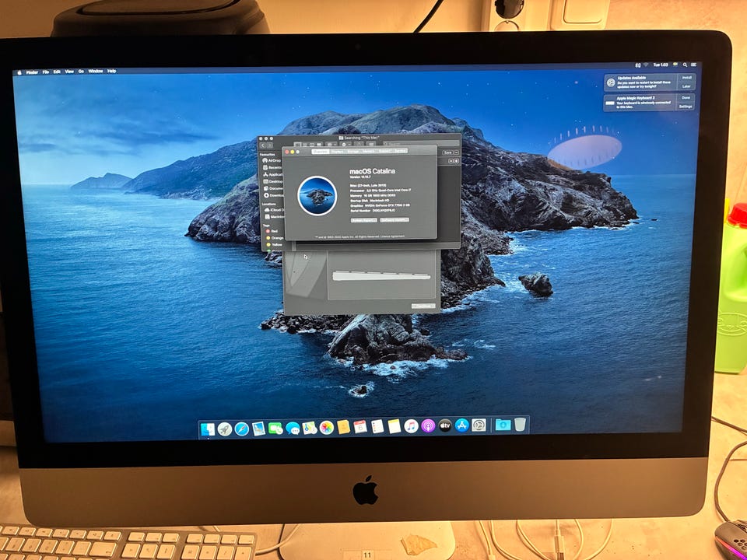
Task: Open the Finder menu in menu bar
Action: pyautogui.click(x=32, y=72)
